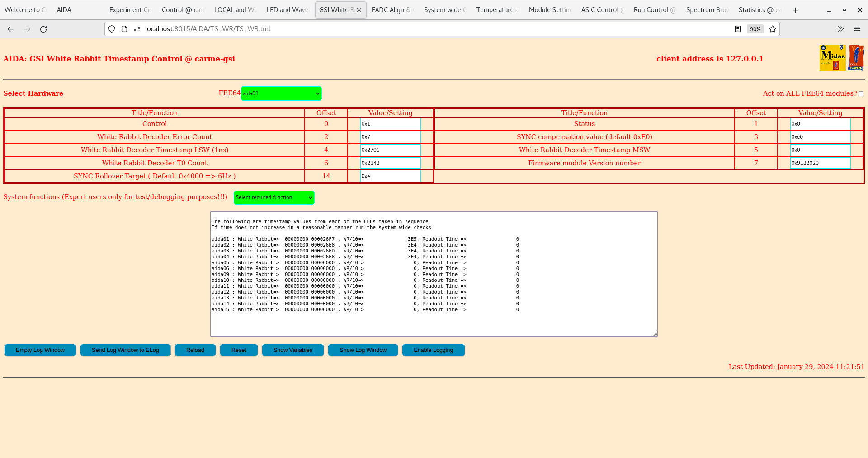Screen dimensions: 868x458
Task: Expand the toolbar overflow chevron
Action: [840, 29]
